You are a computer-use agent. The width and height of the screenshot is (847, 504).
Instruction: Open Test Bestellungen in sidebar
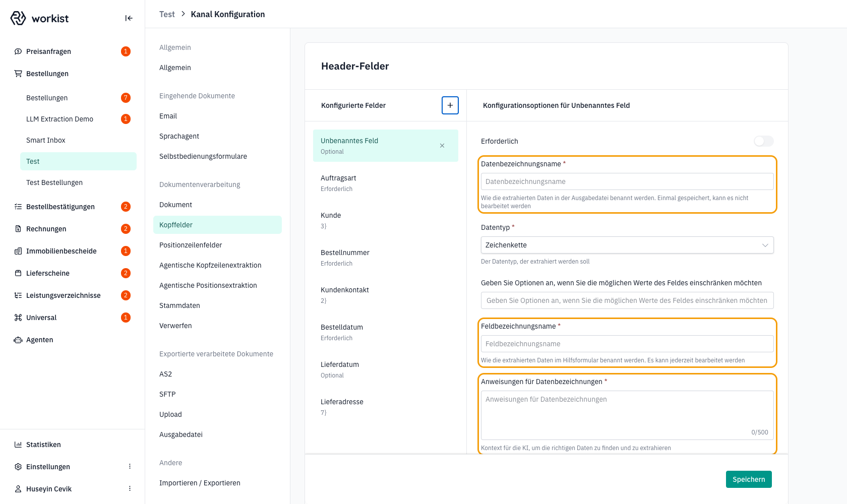tap(78, 182)
